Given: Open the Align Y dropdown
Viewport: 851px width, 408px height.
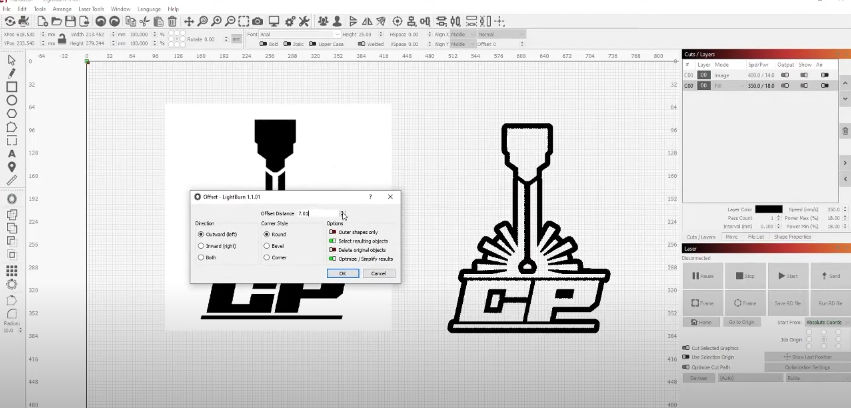Looking at the screenshot, I should coord(462,44).
